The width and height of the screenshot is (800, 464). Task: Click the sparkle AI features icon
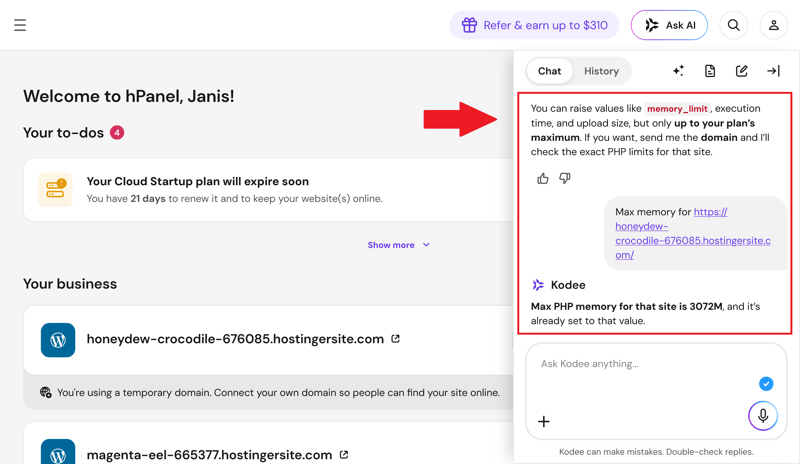678,71
